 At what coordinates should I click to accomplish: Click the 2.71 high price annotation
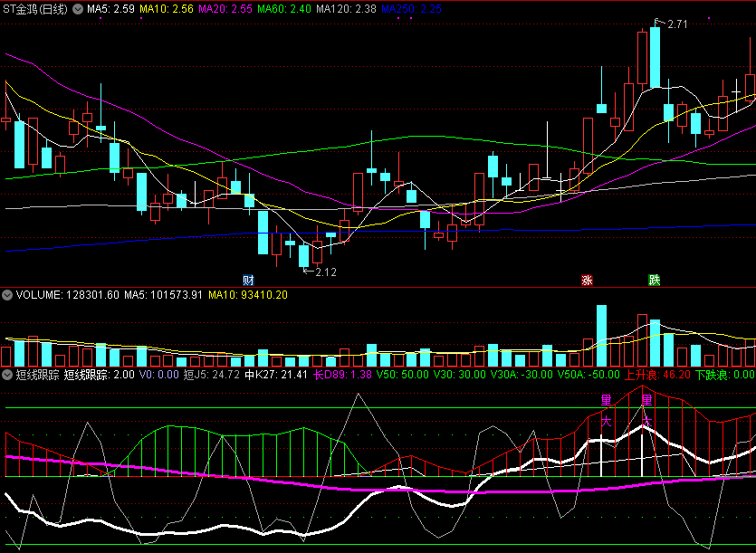pos(677,24)
